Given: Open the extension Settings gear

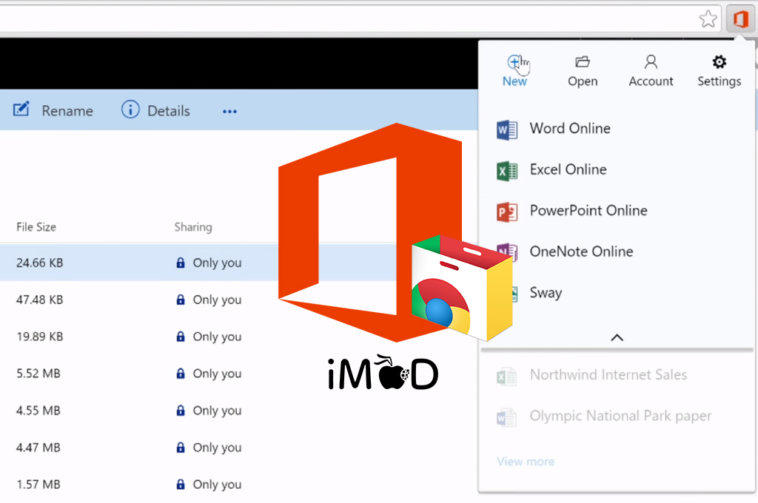Looking at the screenshot, I should click(x=719, y=70).
